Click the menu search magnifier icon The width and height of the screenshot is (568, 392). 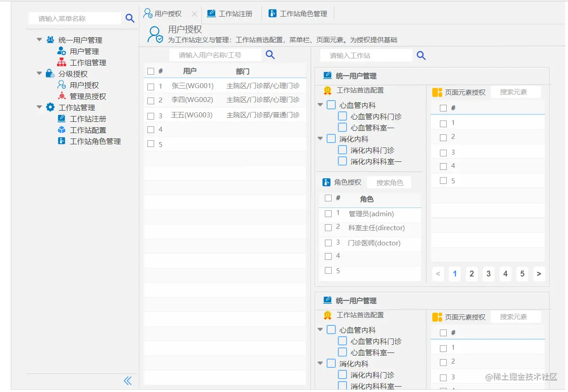click(x=130, y=18)
